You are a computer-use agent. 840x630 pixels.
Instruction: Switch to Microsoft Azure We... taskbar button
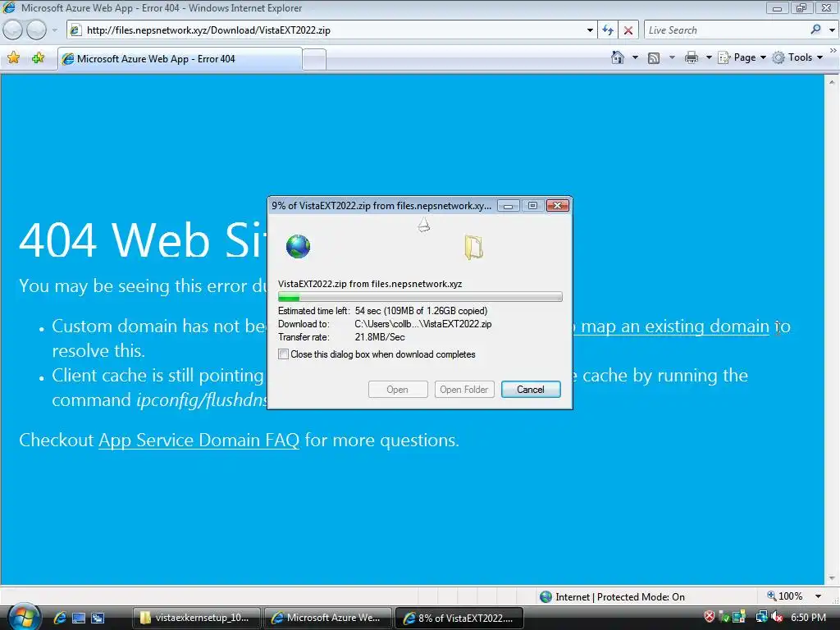tap(328, 618)
